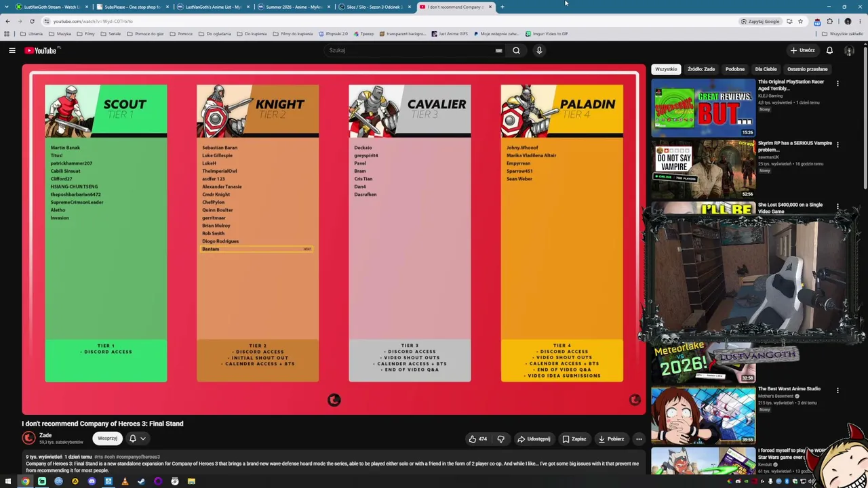Bookmark this page with the star

coord(800,21)
